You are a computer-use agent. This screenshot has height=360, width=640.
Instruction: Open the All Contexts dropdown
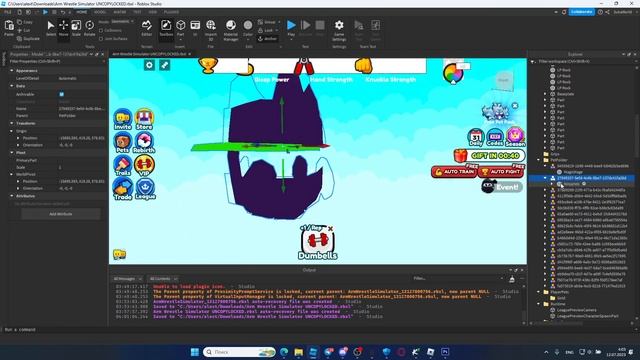pos(163,279)
